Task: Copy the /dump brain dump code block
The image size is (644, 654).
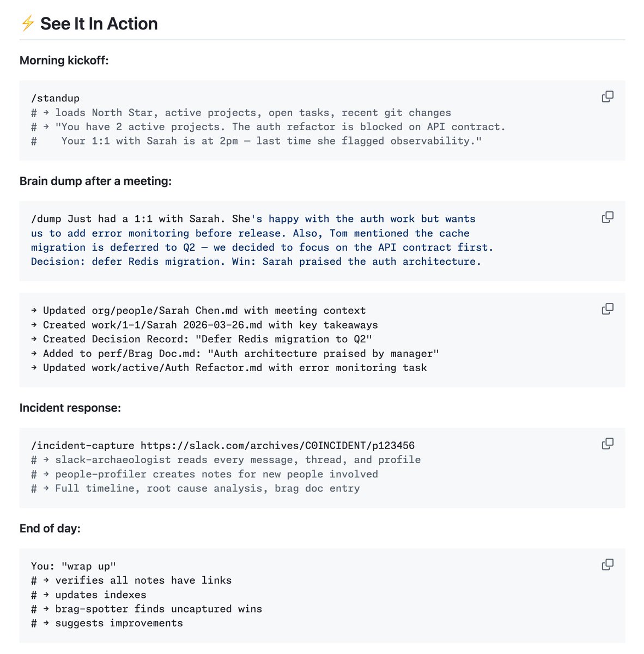Action: [607, 217]
